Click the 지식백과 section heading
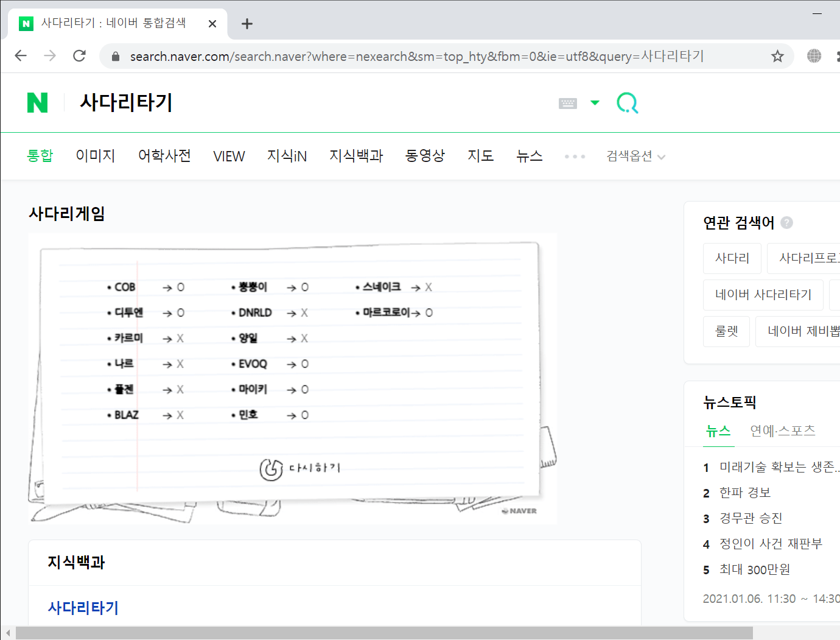The height and width of the screenshot is (640, 840). pyautogui.click(x=77, y=562)
